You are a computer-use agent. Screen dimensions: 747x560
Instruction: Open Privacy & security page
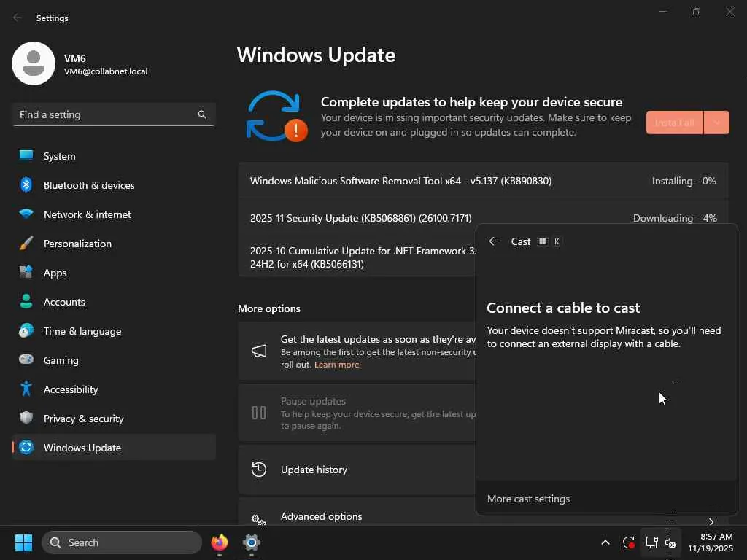click(114, 418)
